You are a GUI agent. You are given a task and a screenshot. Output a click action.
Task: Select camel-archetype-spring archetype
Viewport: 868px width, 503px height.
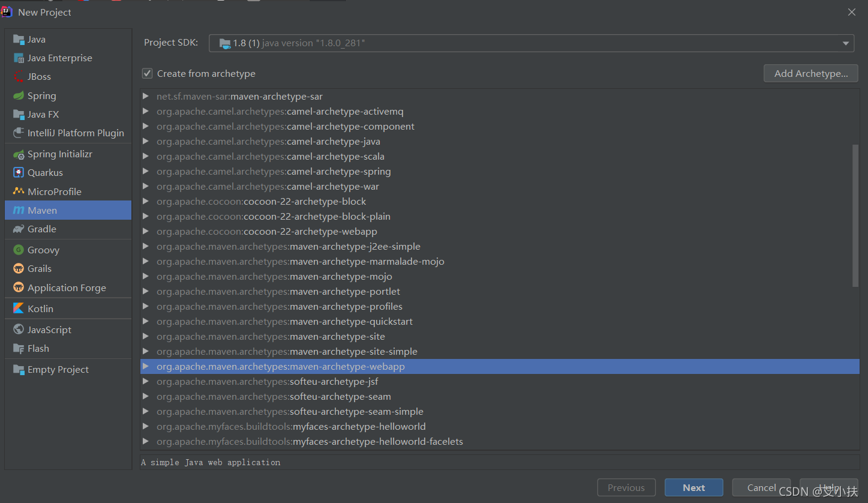tap(500, 171)
